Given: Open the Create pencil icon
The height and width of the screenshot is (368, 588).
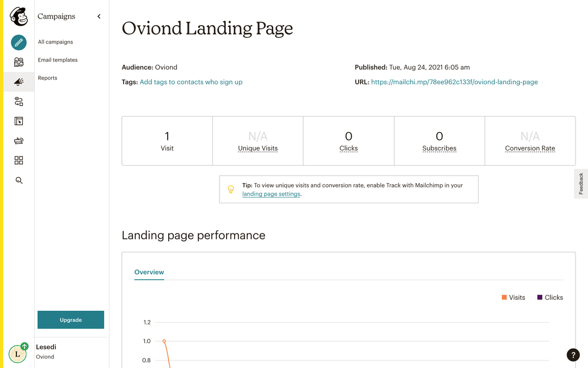Looking at the screenshot, I should (19, 43).
